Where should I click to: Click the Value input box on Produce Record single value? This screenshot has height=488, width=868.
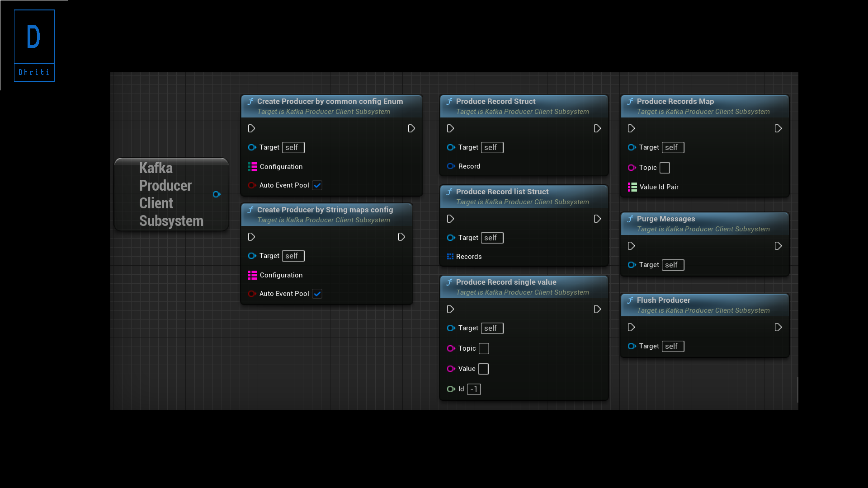tap(483, 369)
